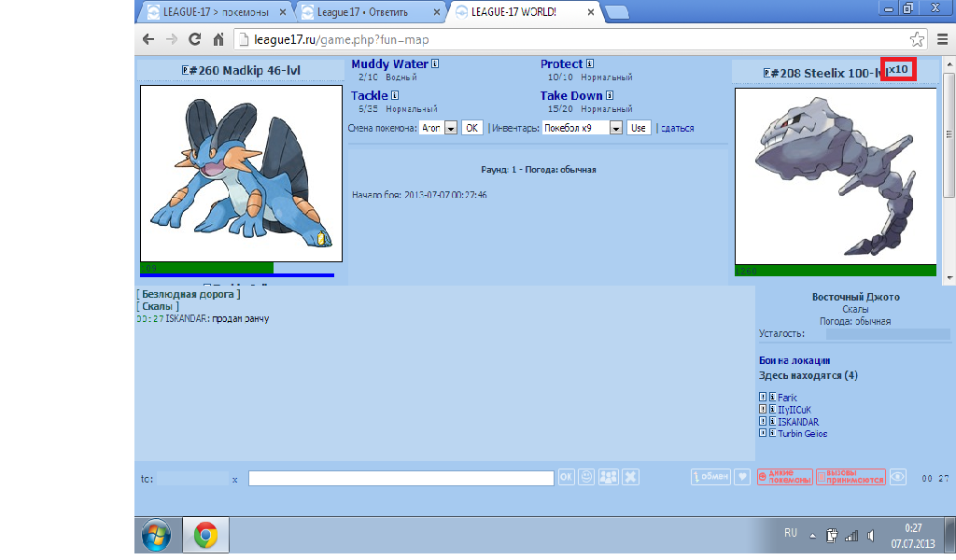Open IIyIICuK player name link
956x560 pixels.
794,410
